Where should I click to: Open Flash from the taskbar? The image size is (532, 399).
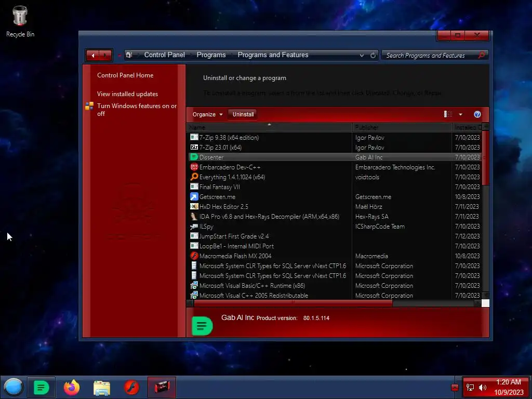tap(131, 387)
